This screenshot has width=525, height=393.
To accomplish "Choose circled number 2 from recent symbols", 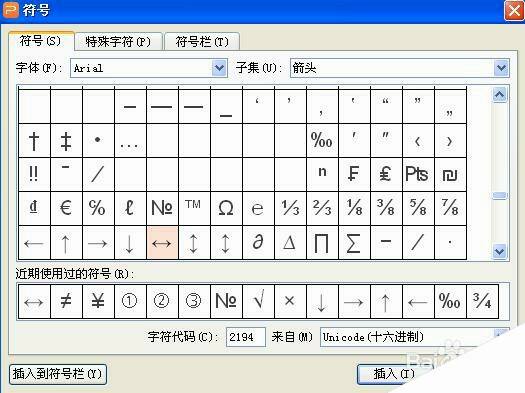I will (x=162, y=301).
